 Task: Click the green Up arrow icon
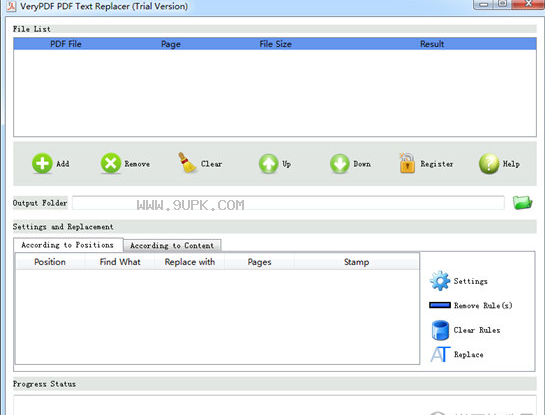point(268,163)
